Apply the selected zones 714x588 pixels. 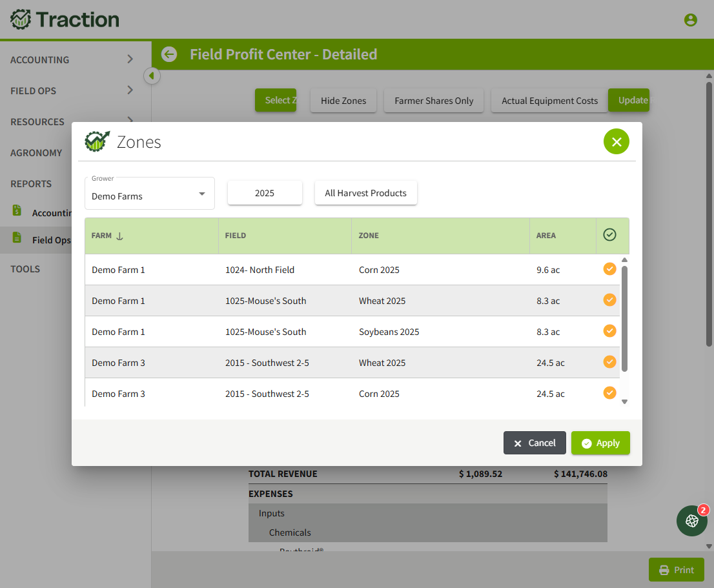coord(600,443)
